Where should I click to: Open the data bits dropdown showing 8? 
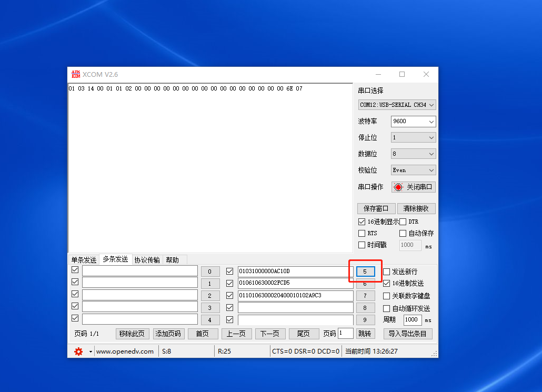click(413, 154)
